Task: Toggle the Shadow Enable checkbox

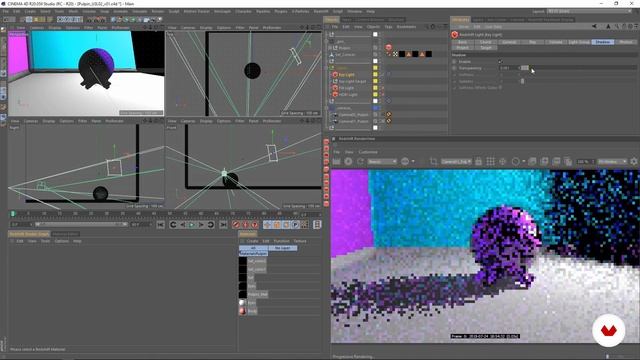Action: tap(500, 62)
